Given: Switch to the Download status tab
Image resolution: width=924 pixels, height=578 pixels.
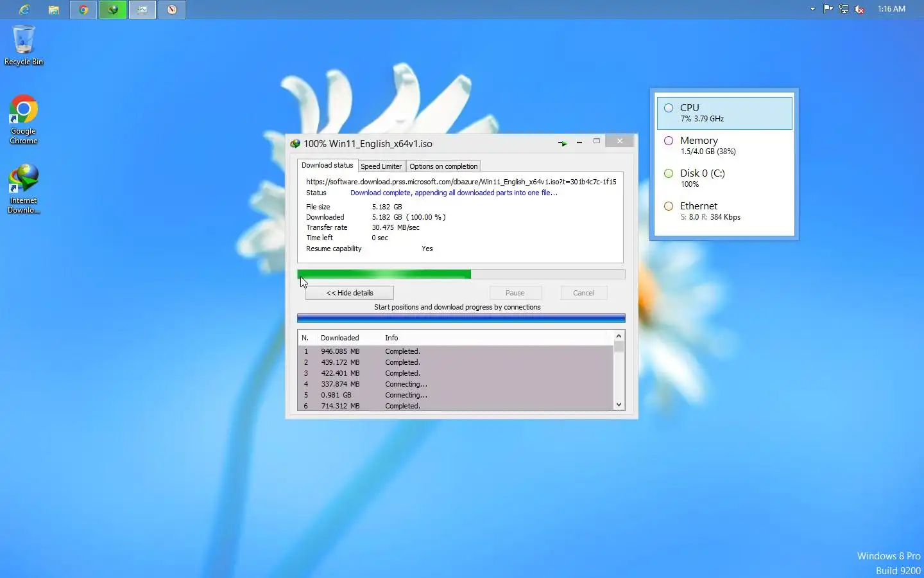Looking at the screenshot, I should (x=327, y=166).
